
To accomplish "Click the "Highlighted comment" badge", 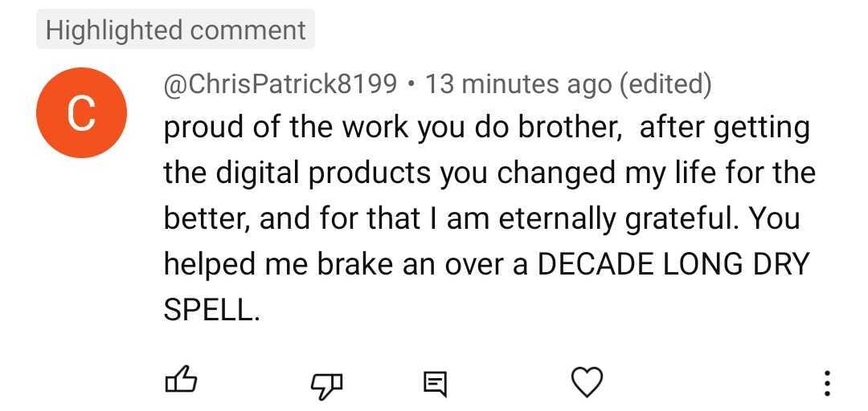I will [175, 31].
